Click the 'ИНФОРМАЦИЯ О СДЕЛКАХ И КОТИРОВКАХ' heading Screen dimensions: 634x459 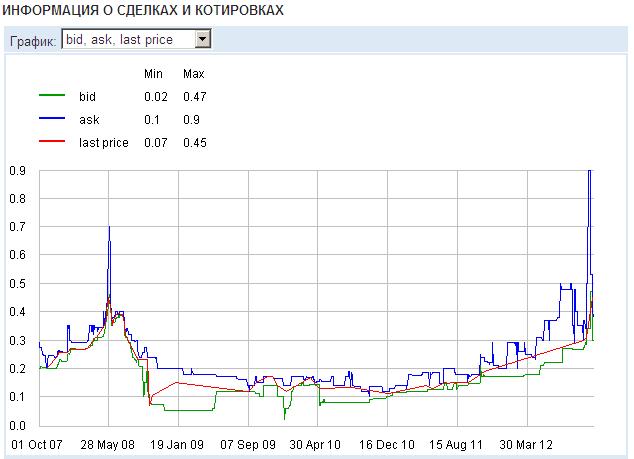(x=143, y=10)
